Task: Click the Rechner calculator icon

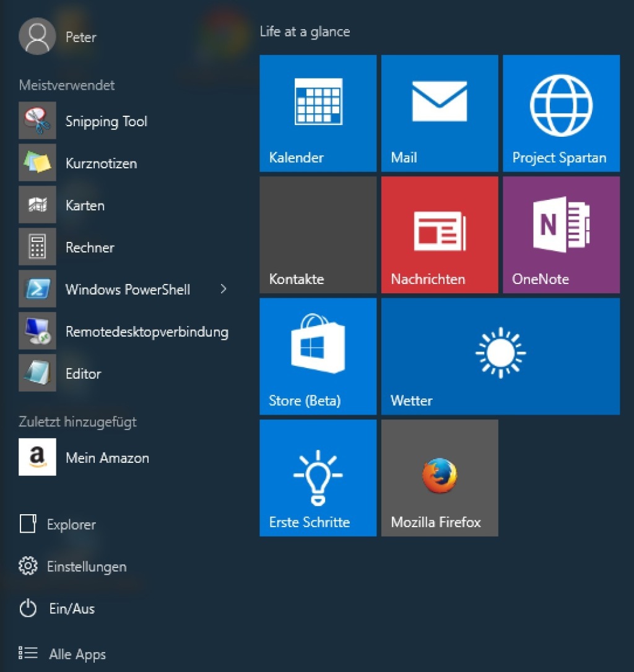Action: click(x=37, y=246)
